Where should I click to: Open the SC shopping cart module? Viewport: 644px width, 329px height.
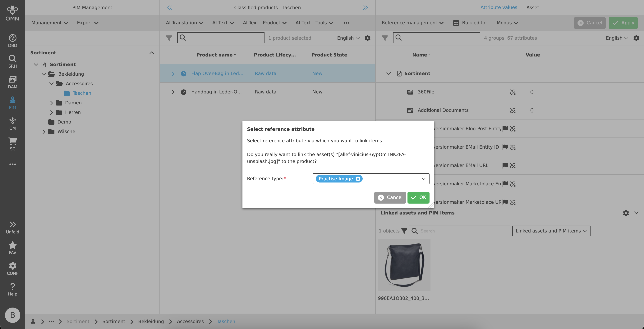tap(12, 144)
